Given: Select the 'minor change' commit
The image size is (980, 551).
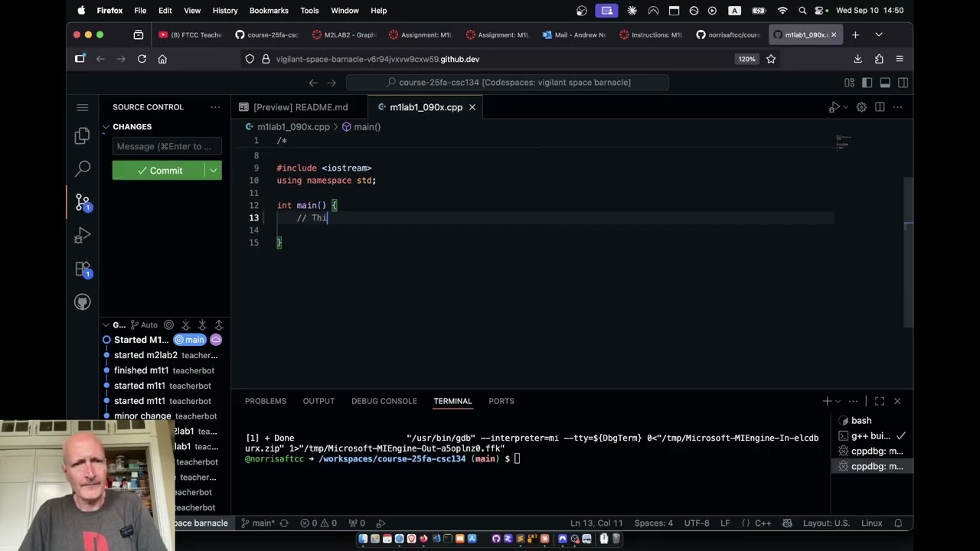Looking at the screenshot, I should [x=165, y=416].
